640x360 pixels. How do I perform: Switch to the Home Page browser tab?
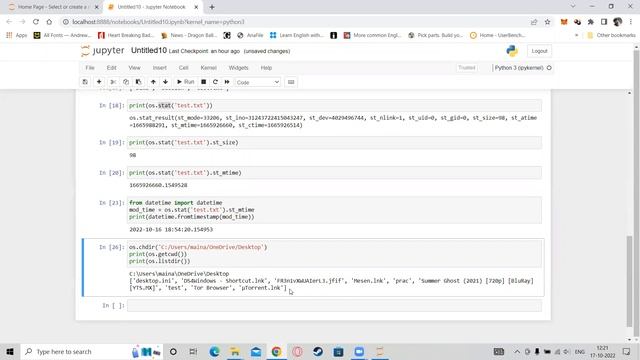coord(52,7)
